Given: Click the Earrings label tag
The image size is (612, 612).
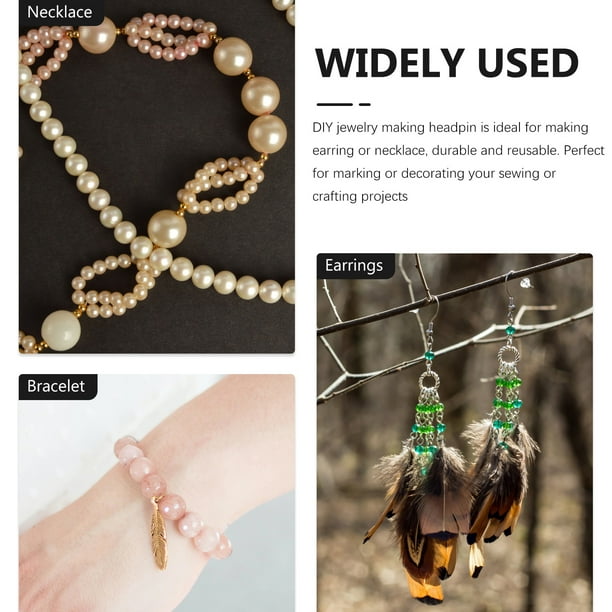Looking at the screenshot, I should 356,266.
